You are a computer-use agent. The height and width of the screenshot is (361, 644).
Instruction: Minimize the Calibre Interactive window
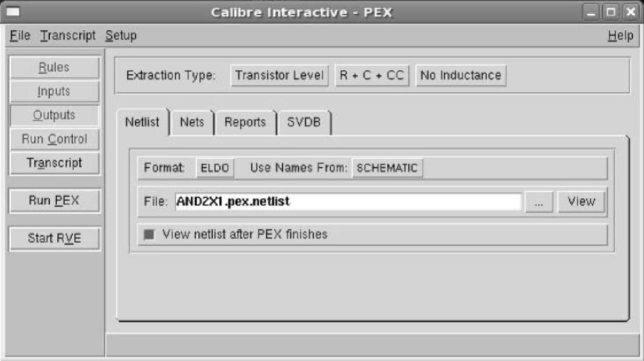tap(591, 12)
